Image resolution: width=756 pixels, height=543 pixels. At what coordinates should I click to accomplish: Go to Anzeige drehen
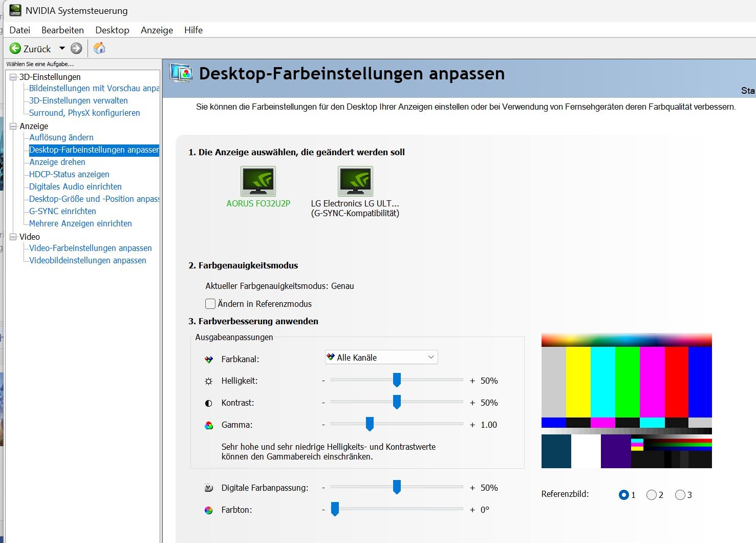(x=57, y=162)
